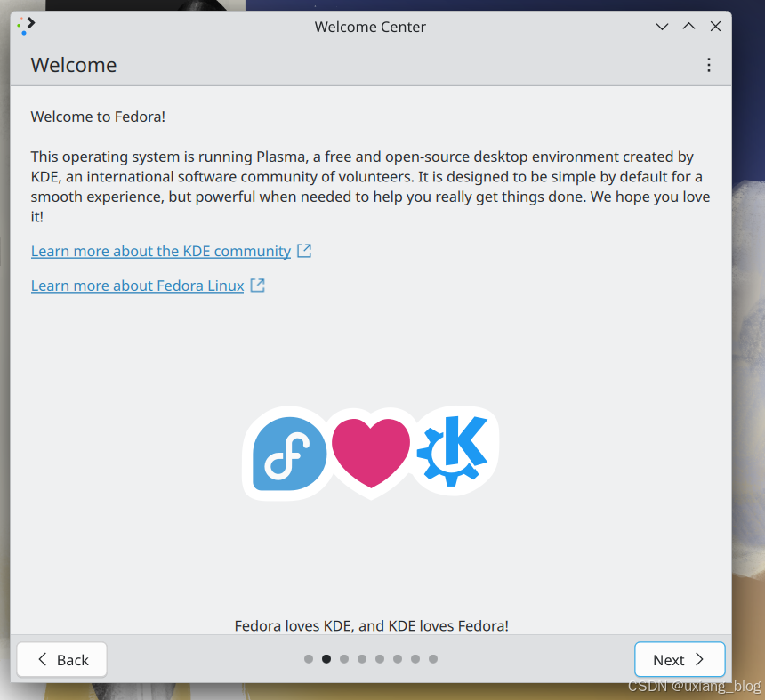Open Learn more about Fedora Linux link
Image resolution: width=765 pixels, height=700 pixels.
pos(137,286)
